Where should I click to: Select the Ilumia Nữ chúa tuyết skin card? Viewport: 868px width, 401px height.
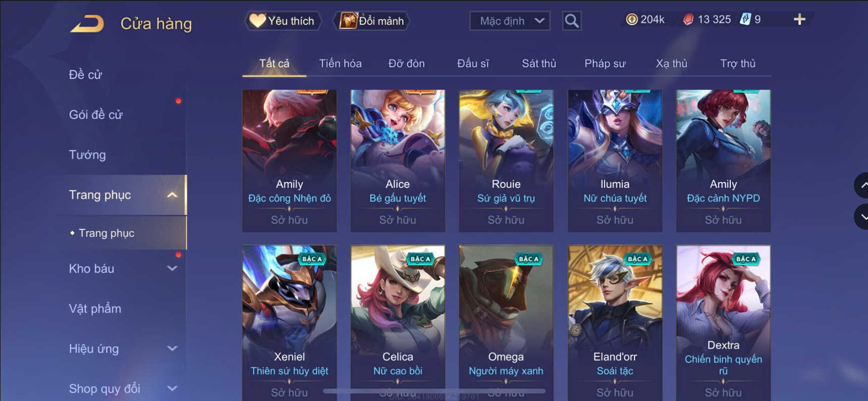615,161
